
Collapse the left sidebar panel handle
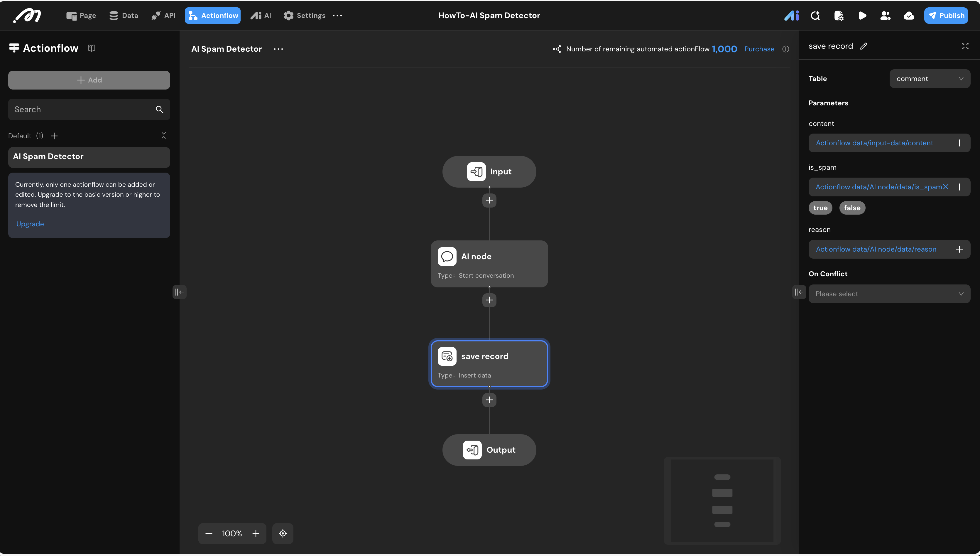coord(179,292)
